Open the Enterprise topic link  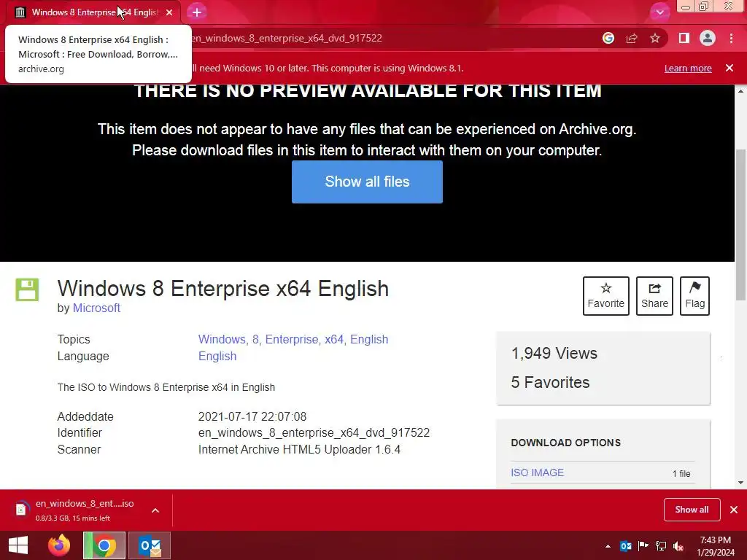tap(292, 340)
